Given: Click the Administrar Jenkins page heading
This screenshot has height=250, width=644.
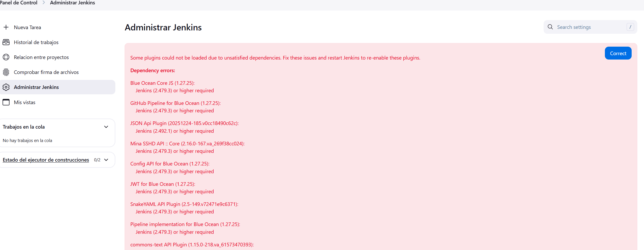Looking at the screenshot, I should [x=163, y=27].
